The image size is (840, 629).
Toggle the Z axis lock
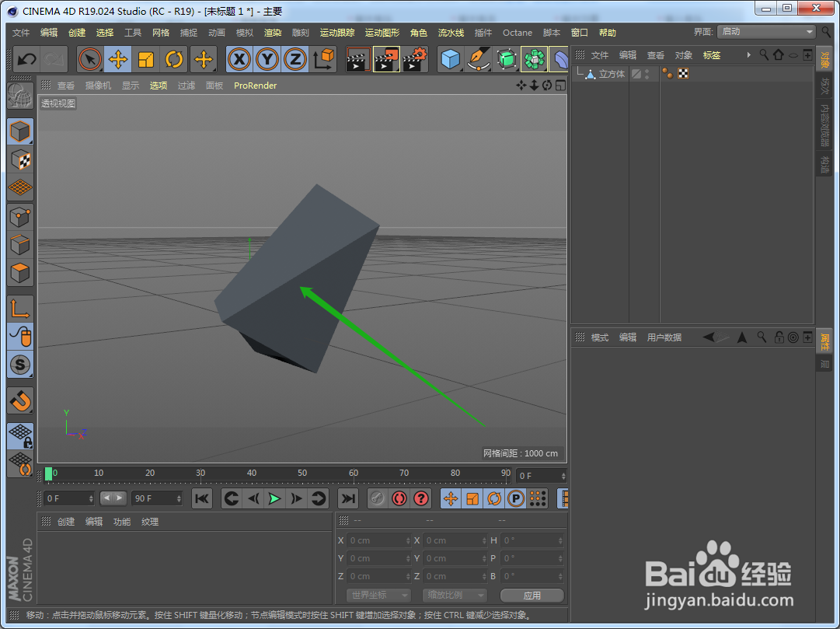click(x=295, y=59)
